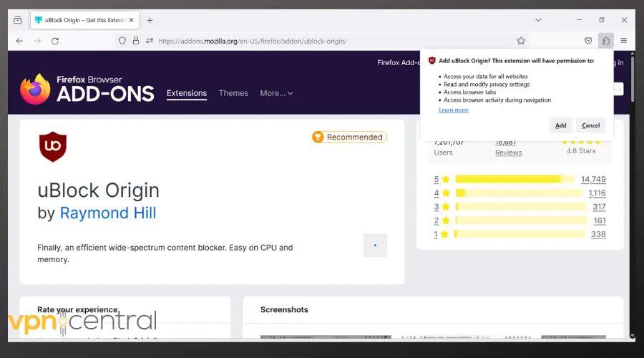Confirm with Add button in popup

point(560,125)
